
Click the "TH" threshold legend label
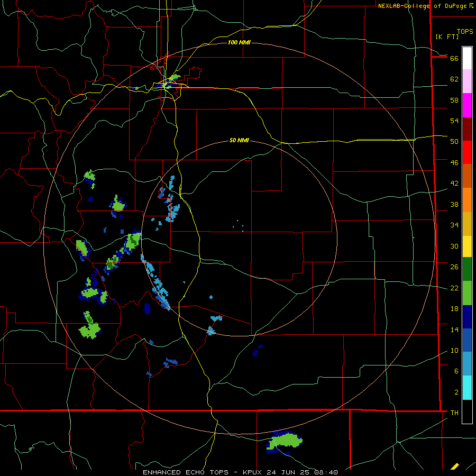tap(454, 413)
